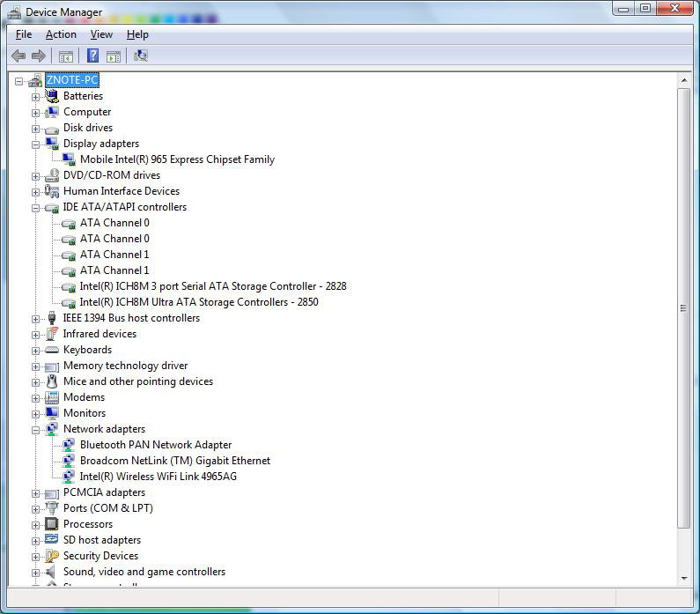Collapse the Display adapters node
Viewport: 700px width, 614px height.
point(35,144)
